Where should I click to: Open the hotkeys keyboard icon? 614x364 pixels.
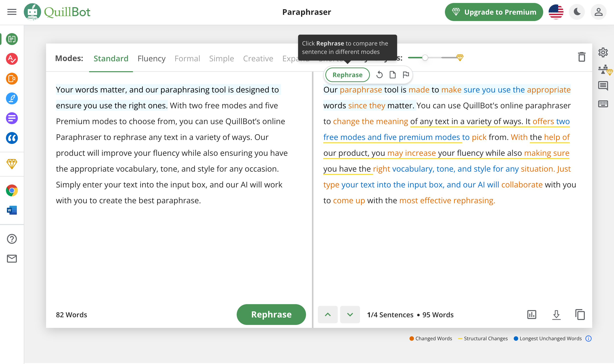(603, 104)
